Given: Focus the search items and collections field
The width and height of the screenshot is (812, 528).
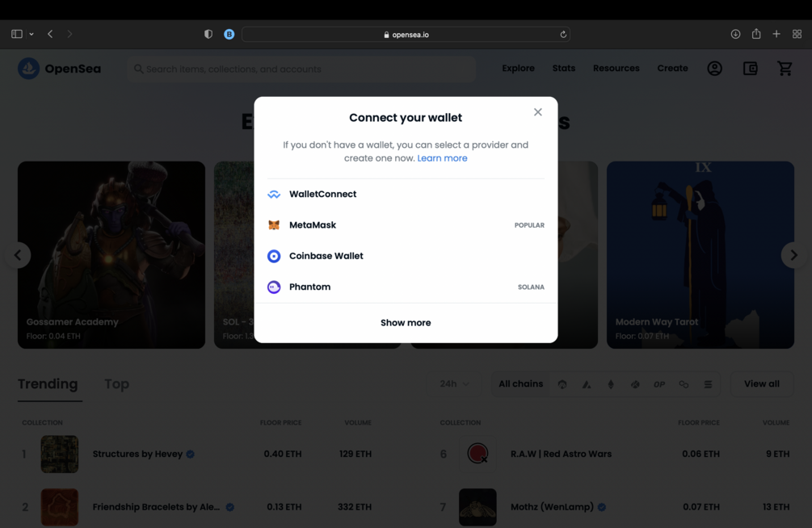Looking at the screenshot, I should (301, 69).
